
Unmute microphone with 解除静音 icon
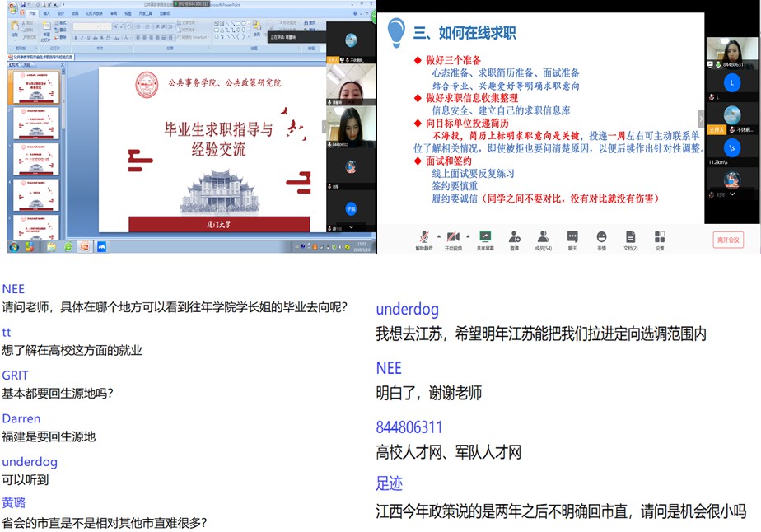[423, 237]
